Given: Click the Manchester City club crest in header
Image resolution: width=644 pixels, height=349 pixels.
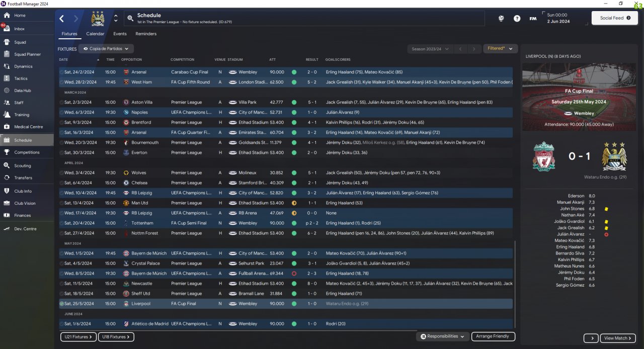Looking at the screenshot, I should (98, 18).
